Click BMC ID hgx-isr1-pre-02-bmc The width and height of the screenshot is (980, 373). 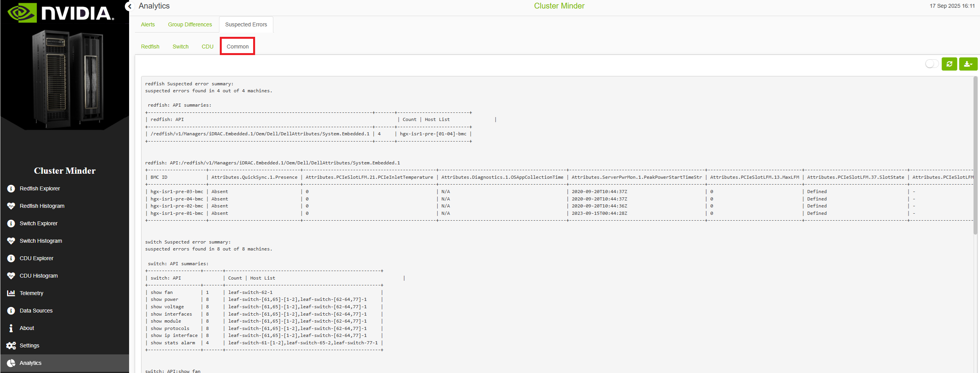[x=177, y=206]
